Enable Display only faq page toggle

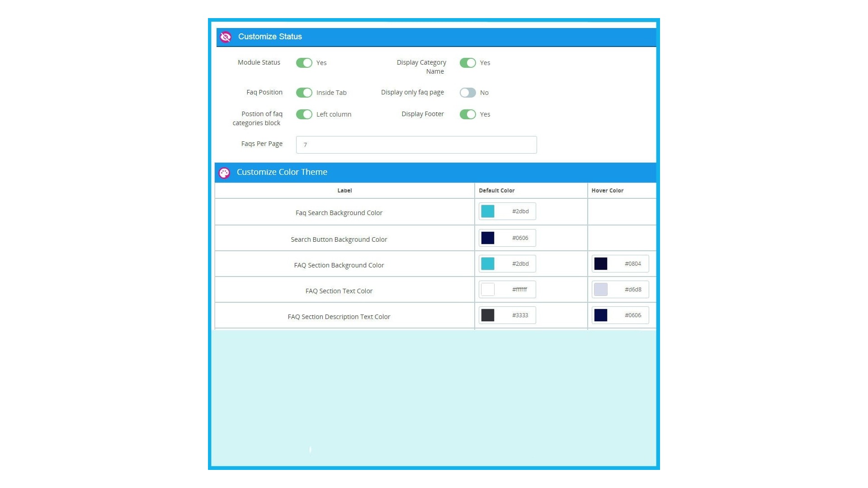467,93
